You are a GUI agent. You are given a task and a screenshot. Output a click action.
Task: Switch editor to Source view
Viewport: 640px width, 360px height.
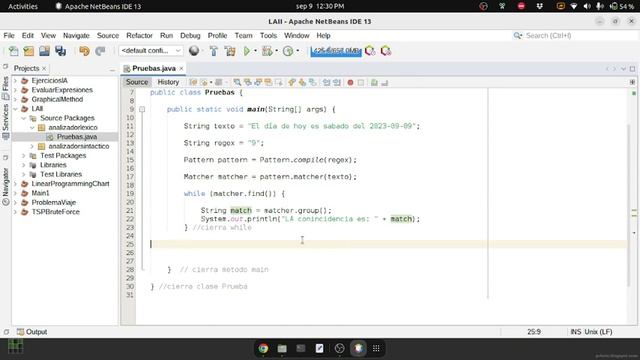(x=137, y=82)
